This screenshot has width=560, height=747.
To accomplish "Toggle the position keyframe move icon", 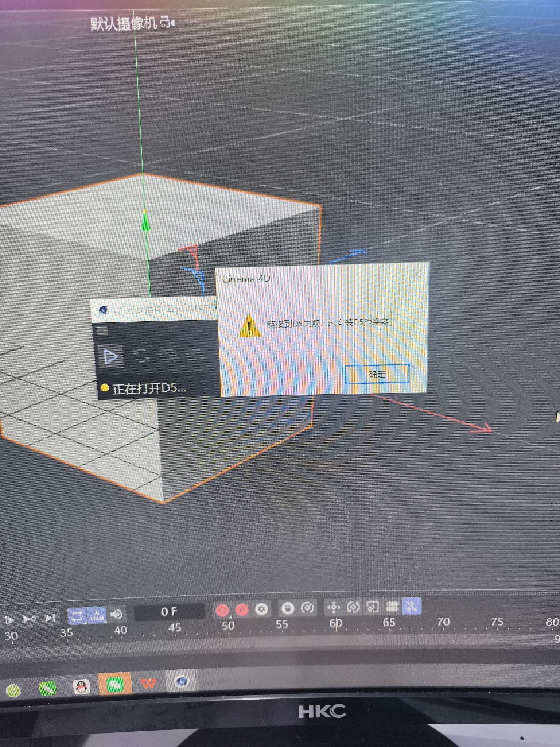I will [x=333, y=607].
